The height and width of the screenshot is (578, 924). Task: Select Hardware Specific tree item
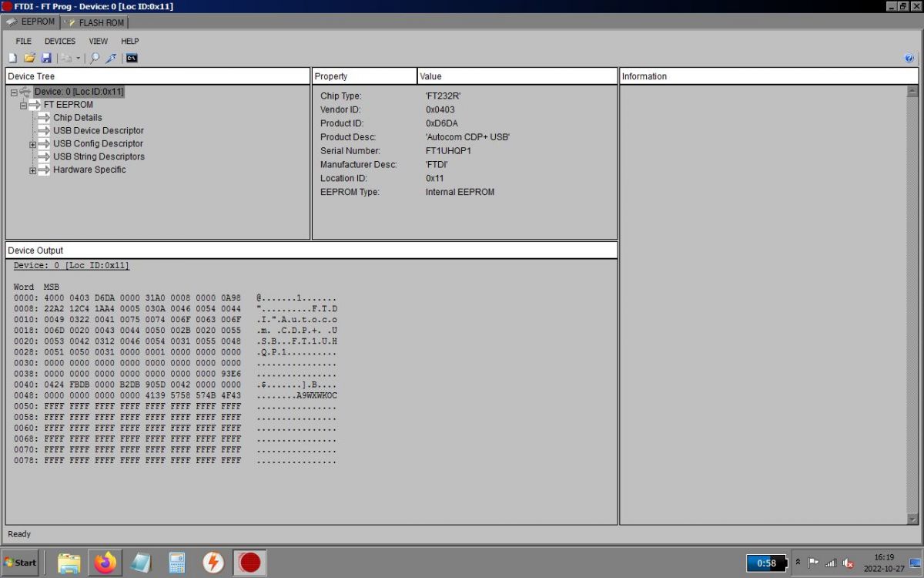pyautogui.click(x=89, y=170)
